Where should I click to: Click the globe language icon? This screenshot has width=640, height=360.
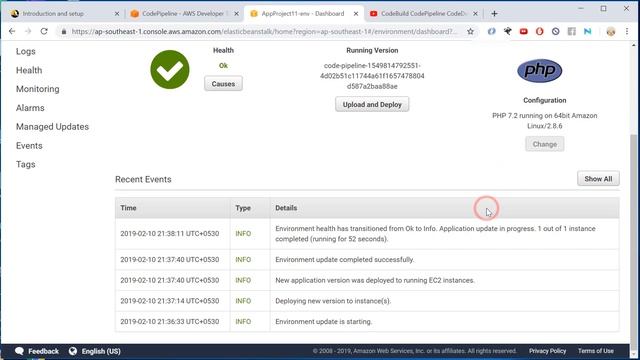pos(73,351)
